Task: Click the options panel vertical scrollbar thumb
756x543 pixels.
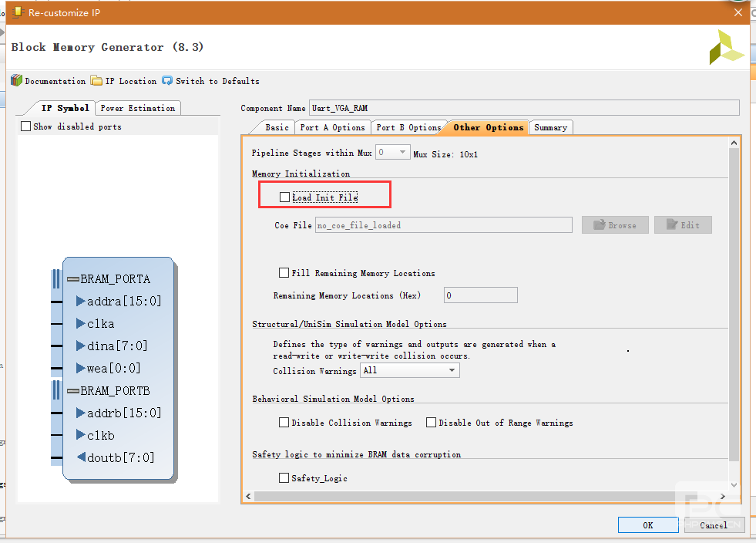Action: pyautogui.click(x=734, y=304)
